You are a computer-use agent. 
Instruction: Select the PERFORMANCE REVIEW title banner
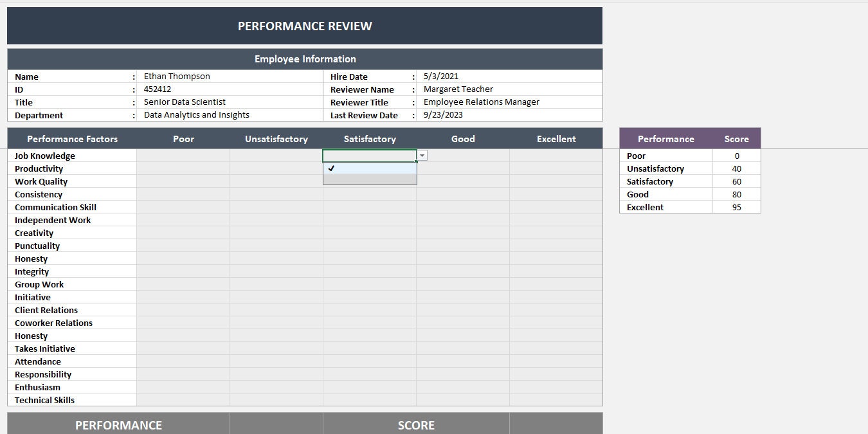click(305, 26)
